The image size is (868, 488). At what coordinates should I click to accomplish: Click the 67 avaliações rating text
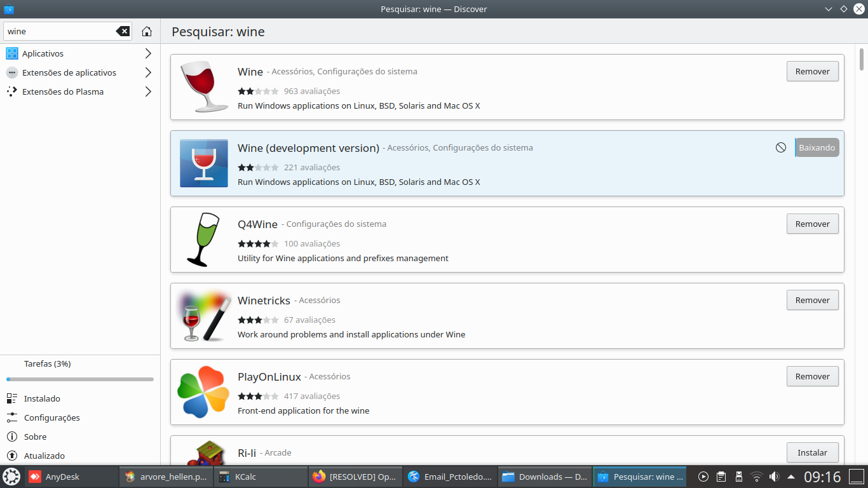(309, 320)
